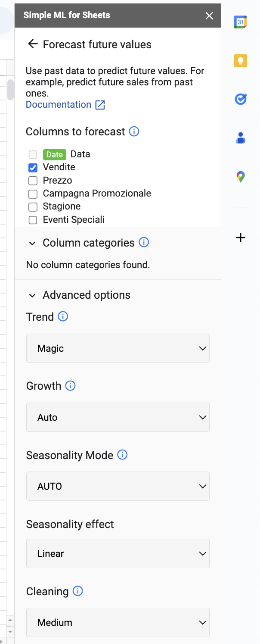Screen dimensions: 260x644
Task: Tick the Eventi Speciali checkbox
Action: pyautogui.click(x=33, y=220)
